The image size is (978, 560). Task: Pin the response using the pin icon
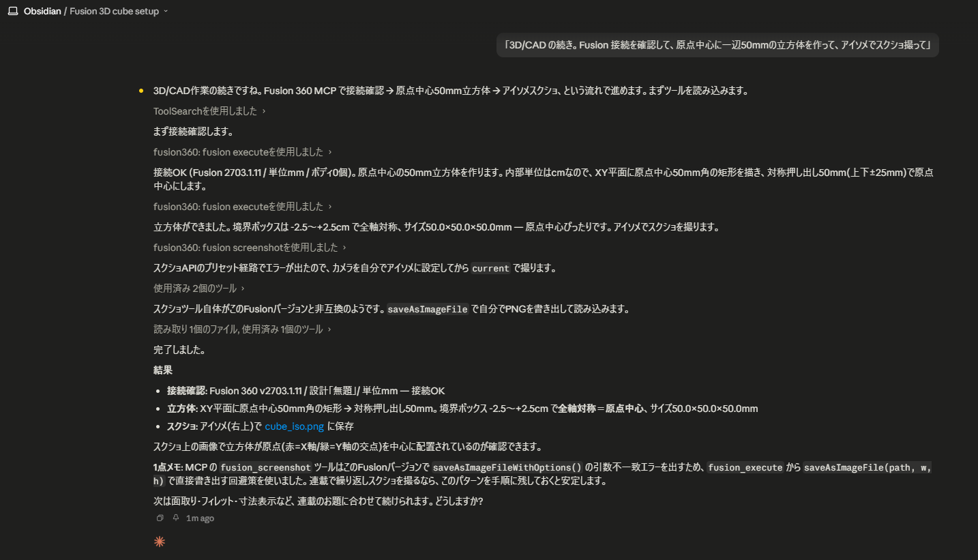(175, 518)
